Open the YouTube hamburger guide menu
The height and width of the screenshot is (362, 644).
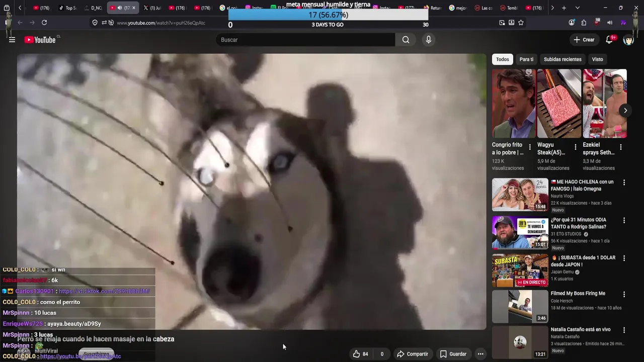point(12,40)
